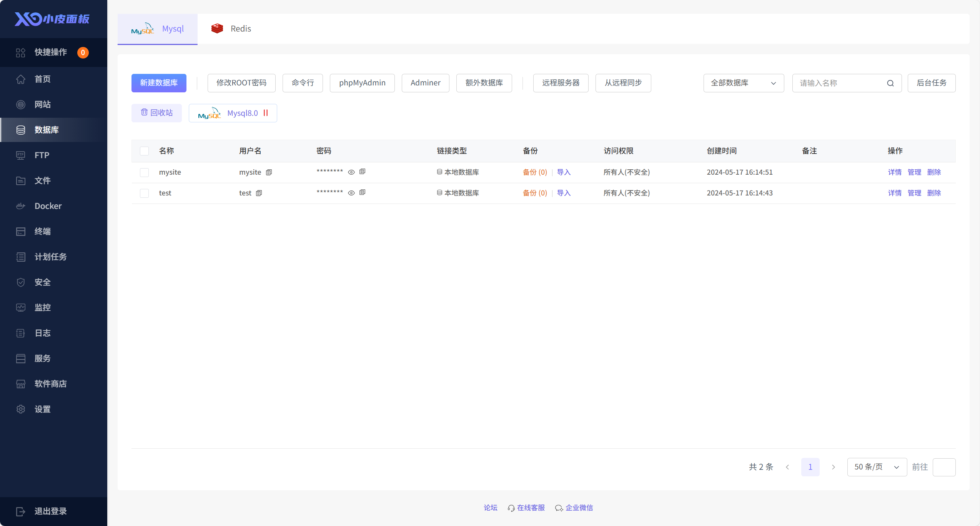This screenshot has width=980, height=526.
Task: Click the search magnifier icon
Action: click(x=890, y=83)
